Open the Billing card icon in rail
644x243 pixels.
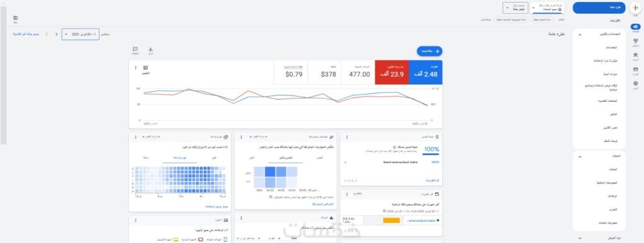tap(635, 69)
